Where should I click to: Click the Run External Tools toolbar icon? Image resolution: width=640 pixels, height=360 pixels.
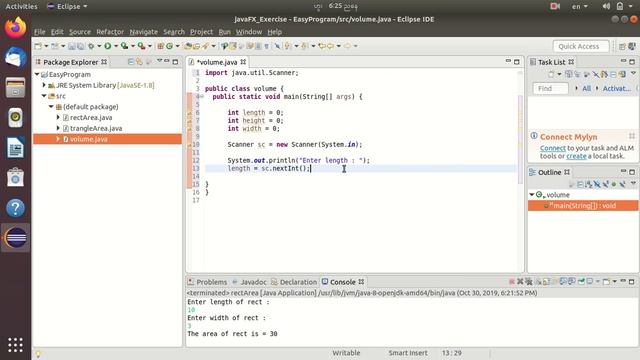pos(141,46)
